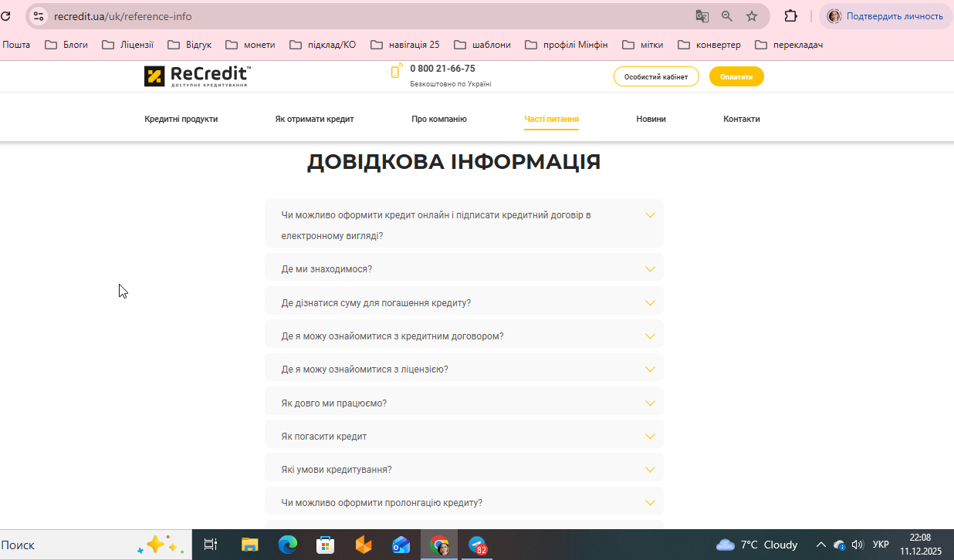Open File Explorer from the taskbar
Screen dimensions: 954x560
250,545
